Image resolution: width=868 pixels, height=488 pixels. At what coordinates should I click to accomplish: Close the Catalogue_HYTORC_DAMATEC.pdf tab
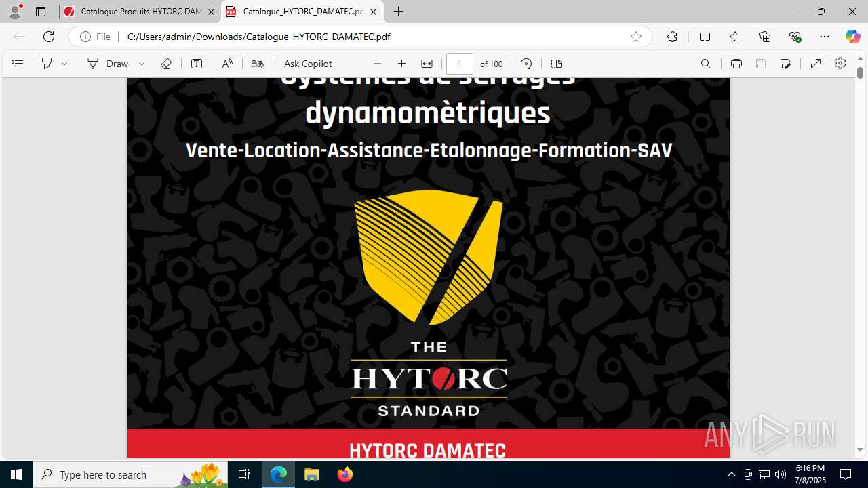(373, 12)
